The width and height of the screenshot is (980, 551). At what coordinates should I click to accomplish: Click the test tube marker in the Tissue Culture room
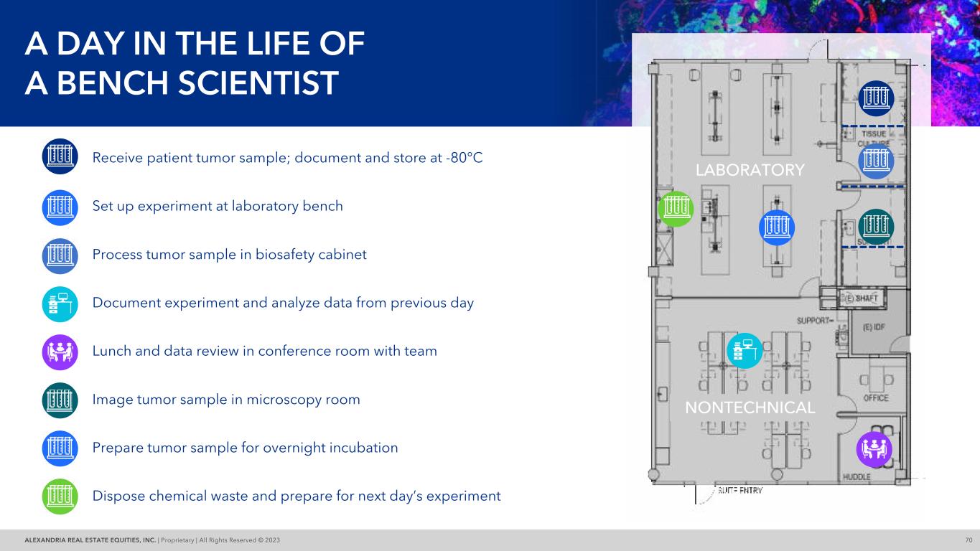[x=877, y=161]
